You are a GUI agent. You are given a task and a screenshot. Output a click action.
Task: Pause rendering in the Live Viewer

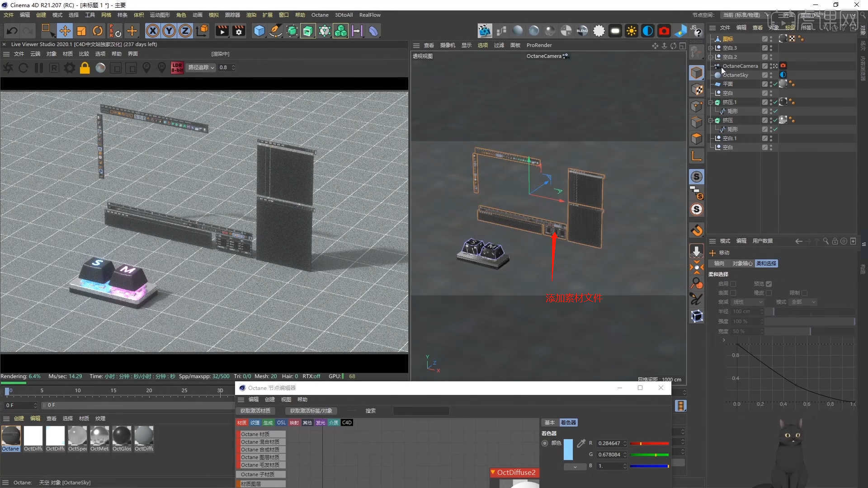click(x=39, y=68)
